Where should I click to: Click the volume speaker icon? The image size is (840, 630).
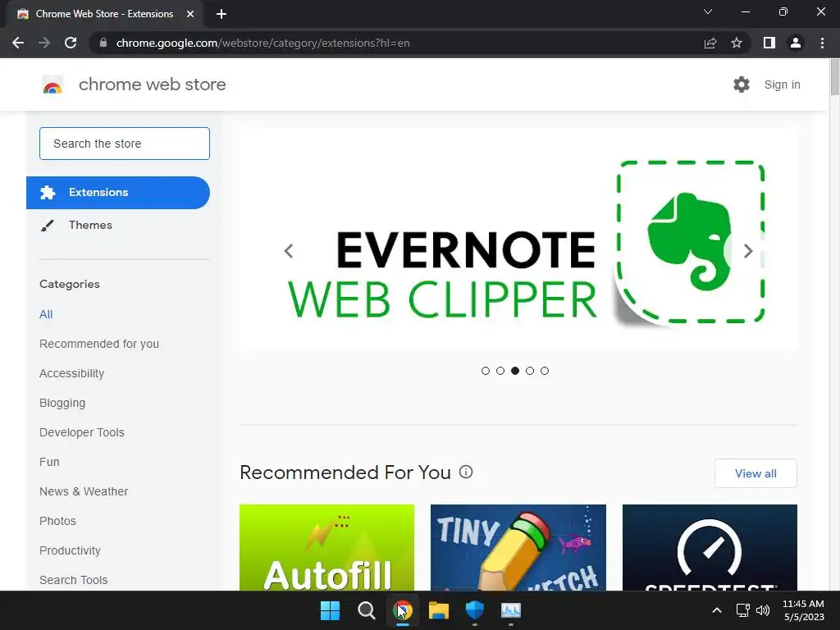pos(763,610)
